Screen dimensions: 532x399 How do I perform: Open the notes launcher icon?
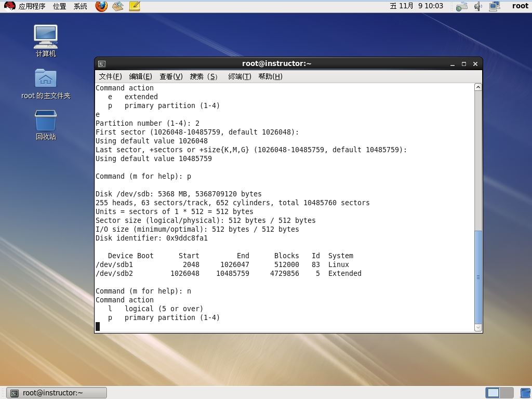tap(135, 6)
